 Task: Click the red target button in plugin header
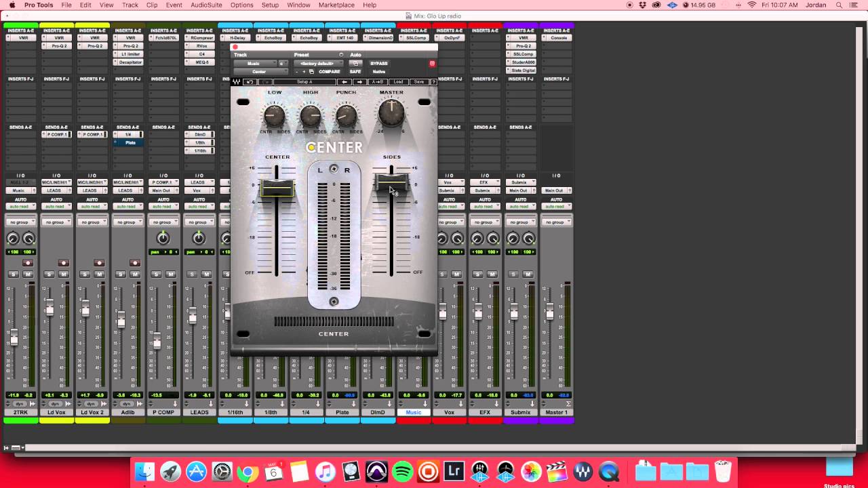[x=432, y=64]
